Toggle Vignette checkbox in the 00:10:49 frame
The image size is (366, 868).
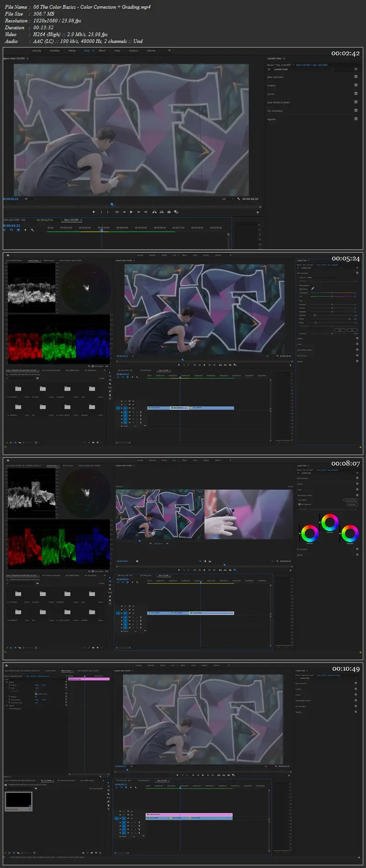pyautogui.click(x=356, y=712)
